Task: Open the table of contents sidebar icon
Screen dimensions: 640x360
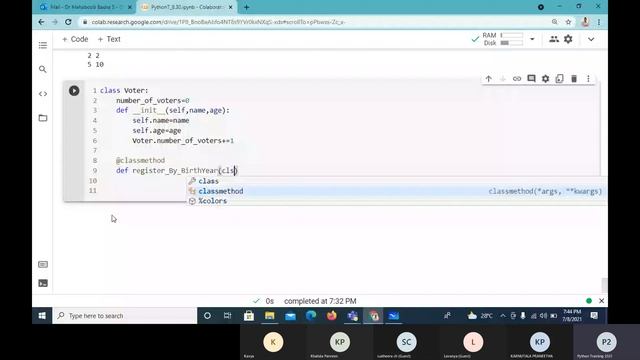Action: 43,45
